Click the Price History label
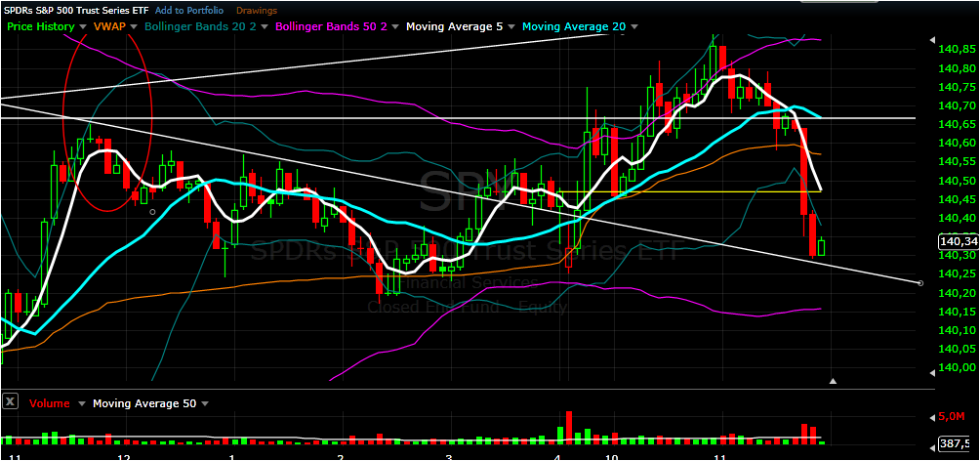The height and width of the screenshot is (461, 980). [x=41, y=26]
